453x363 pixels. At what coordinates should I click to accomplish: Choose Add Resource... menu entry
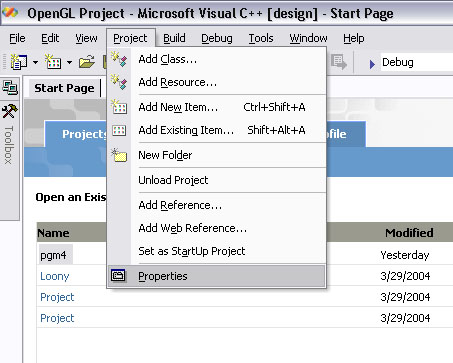[x=217, y=82]
